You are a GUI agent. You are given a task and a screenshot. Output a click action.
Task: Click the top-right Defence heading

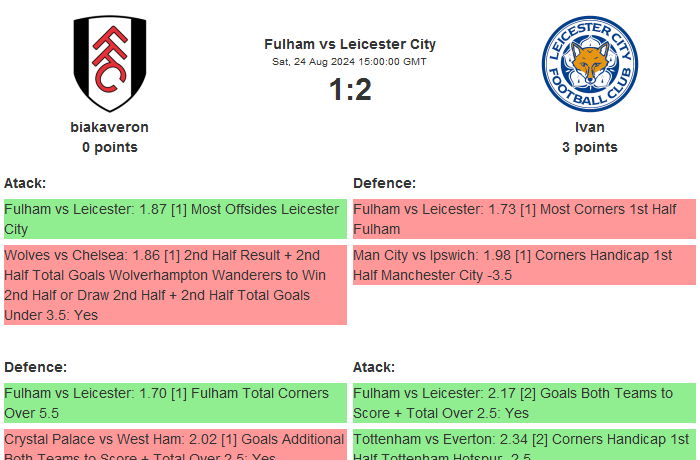coord(384,183)
